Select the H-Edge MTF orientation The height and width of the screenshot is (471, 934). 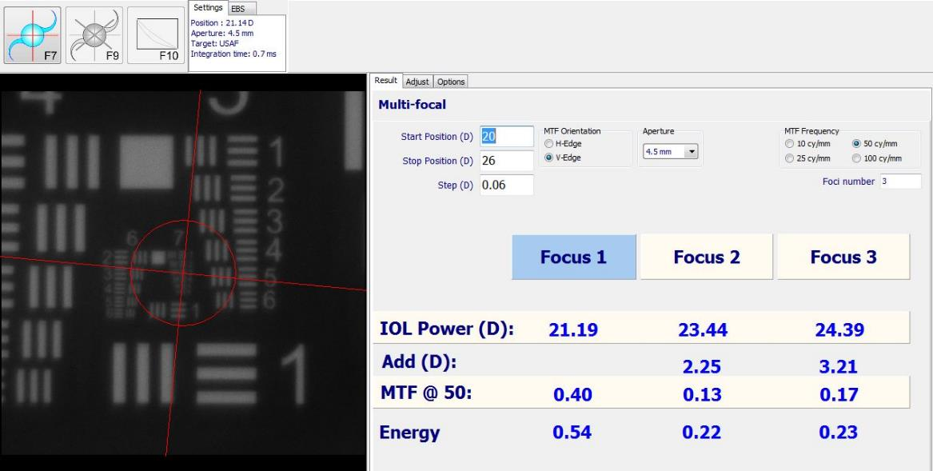[549, 143]
